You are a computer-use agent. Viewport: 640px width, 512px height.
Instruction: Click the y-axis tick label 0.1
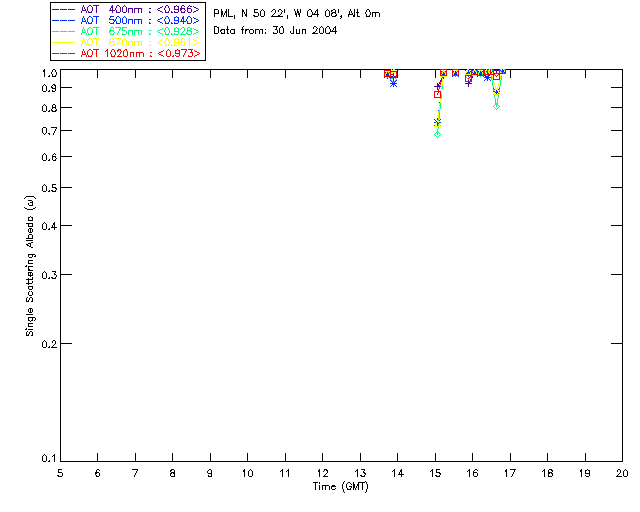coord(46,459)
